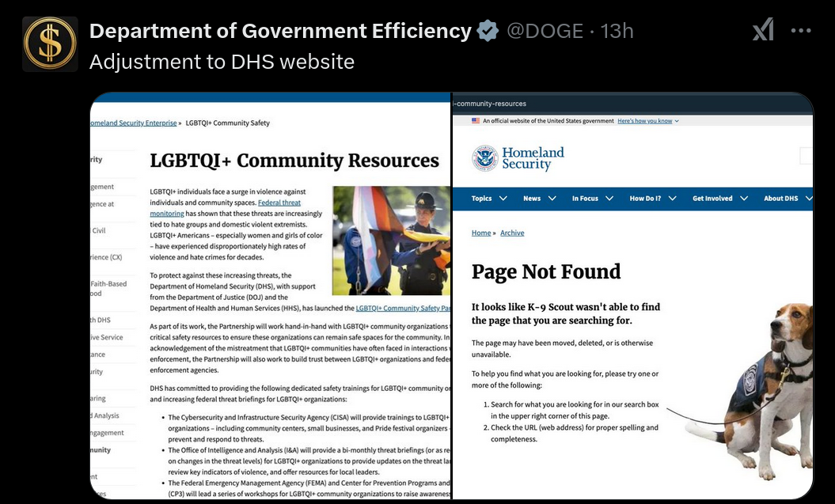
Task: Click the verified badge next to the account name
Action: point(488,31)
